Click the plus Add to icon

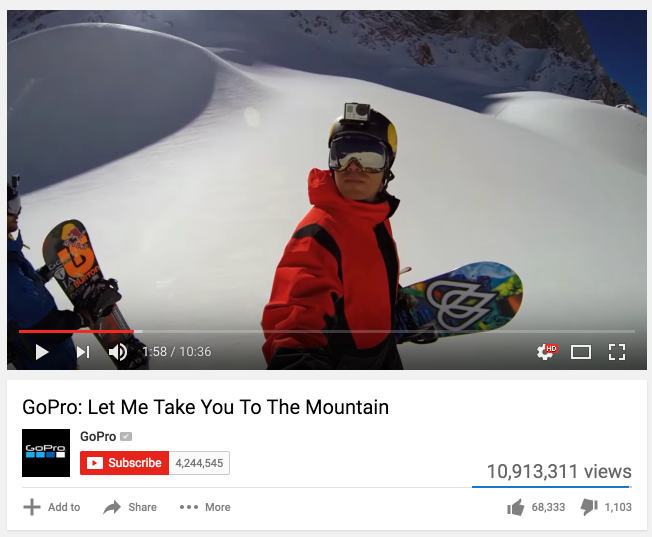(32, 507)
